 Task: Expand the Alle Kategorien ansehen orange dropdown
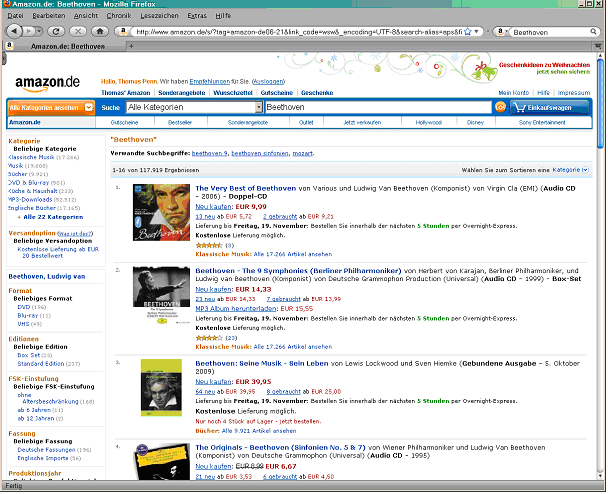coord(51,107)
